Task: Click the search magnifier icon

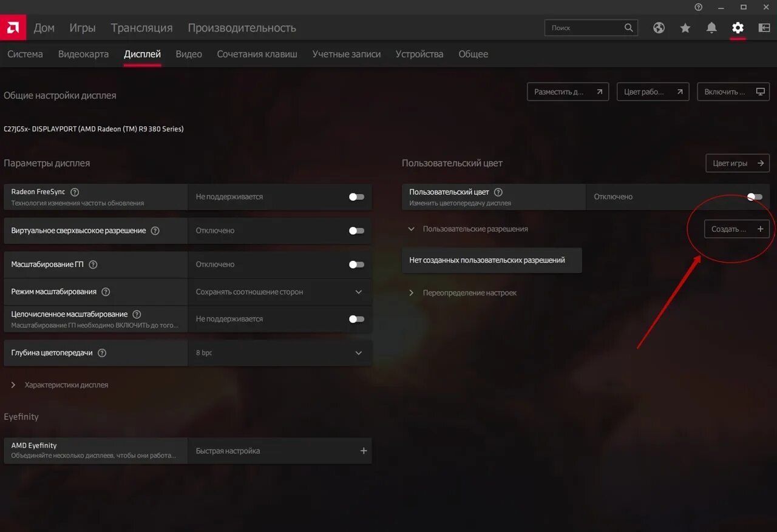Action: pos(629,27)
